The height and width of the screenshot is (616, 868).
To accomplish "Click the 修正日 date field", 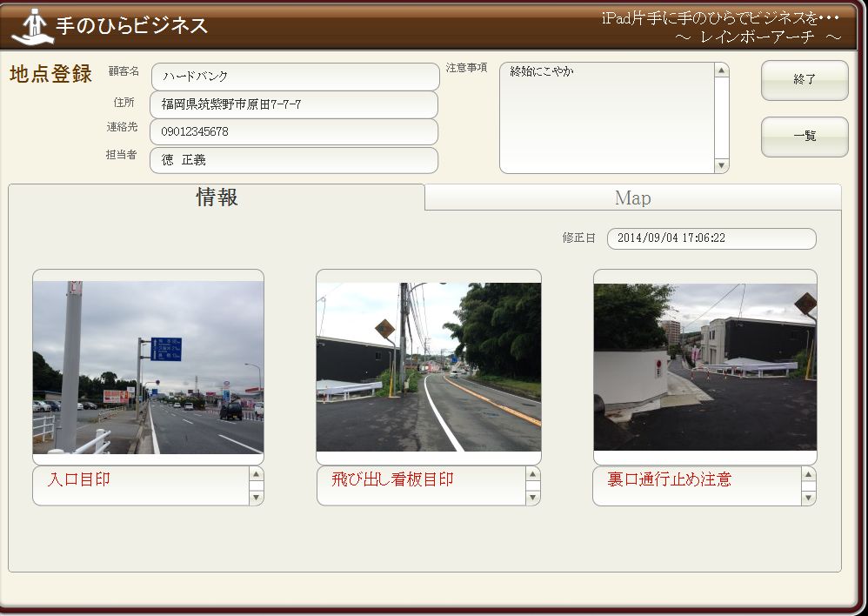I will pyautogui.click(x=711, y=238).
